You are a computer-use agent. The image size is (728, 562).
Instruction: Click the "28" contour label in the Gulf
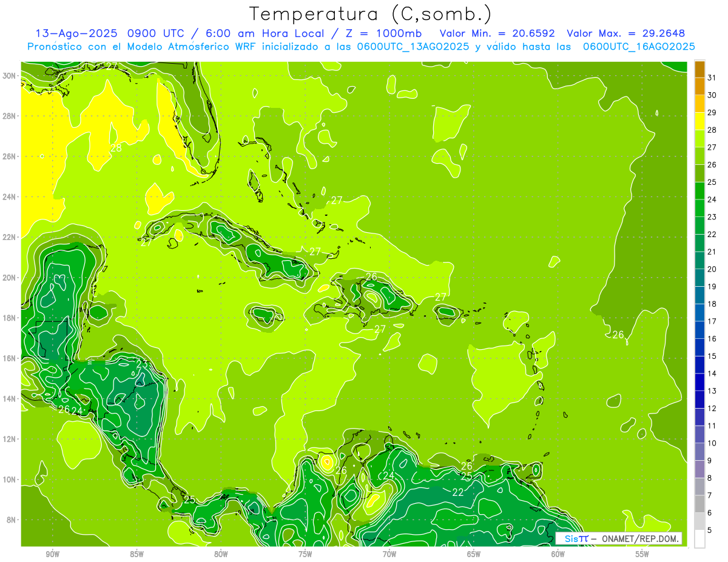[116, 147]
